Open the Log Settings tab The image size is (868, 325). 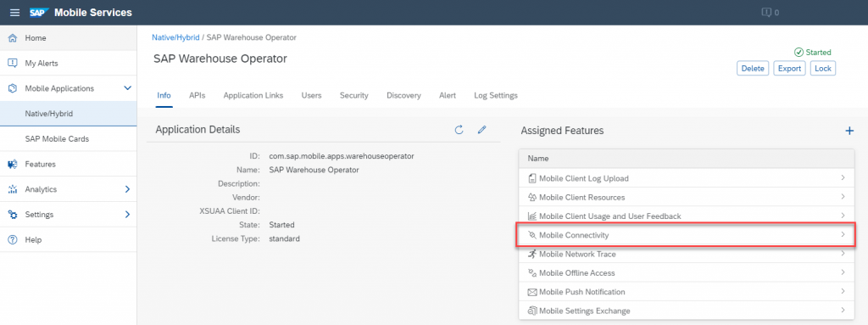495,95
